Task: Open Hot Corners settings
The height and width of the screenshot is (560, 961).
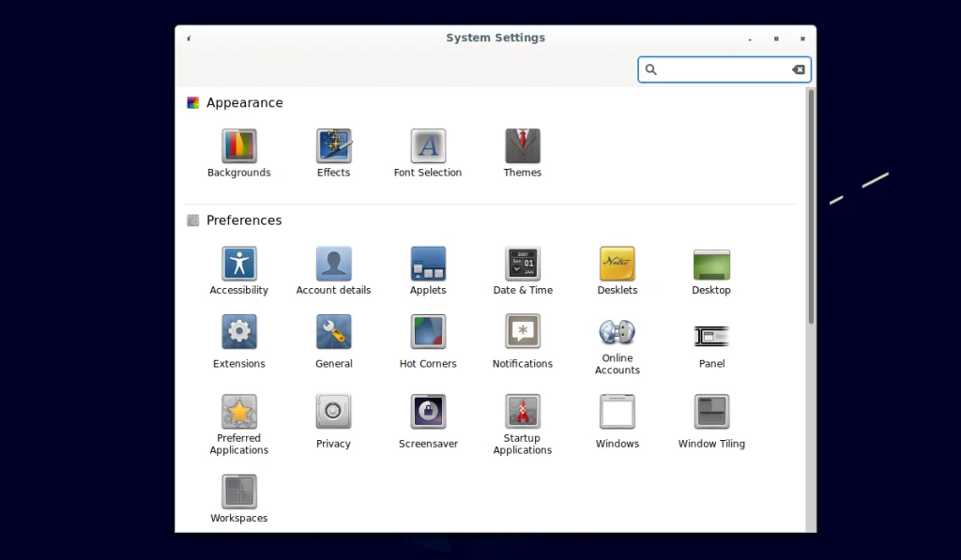Action: coord(428,332)
